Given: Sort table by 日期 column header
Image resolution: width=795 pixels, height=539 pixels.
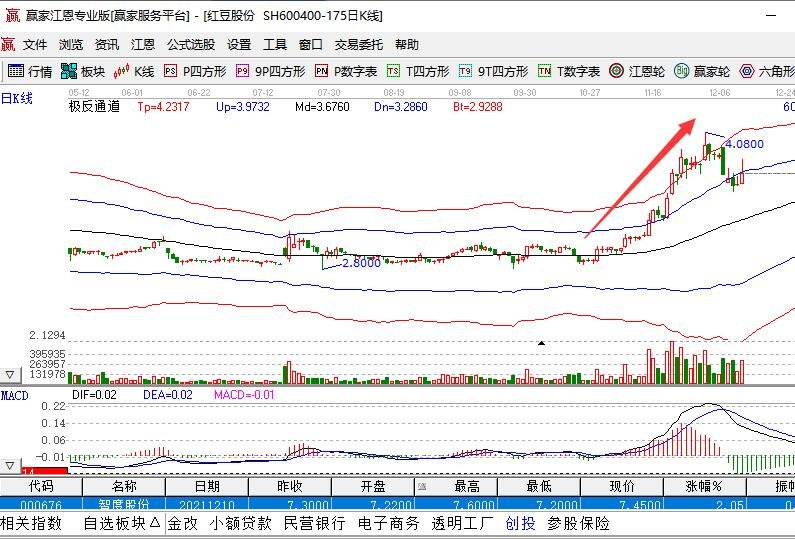Looking at the screenshot, I should tap(207, 486).
